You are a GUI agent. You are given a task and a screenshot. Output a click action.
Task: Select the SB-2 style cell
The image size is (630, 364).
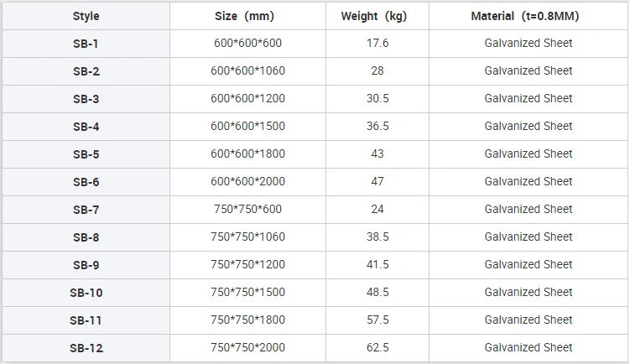(86, 71)
